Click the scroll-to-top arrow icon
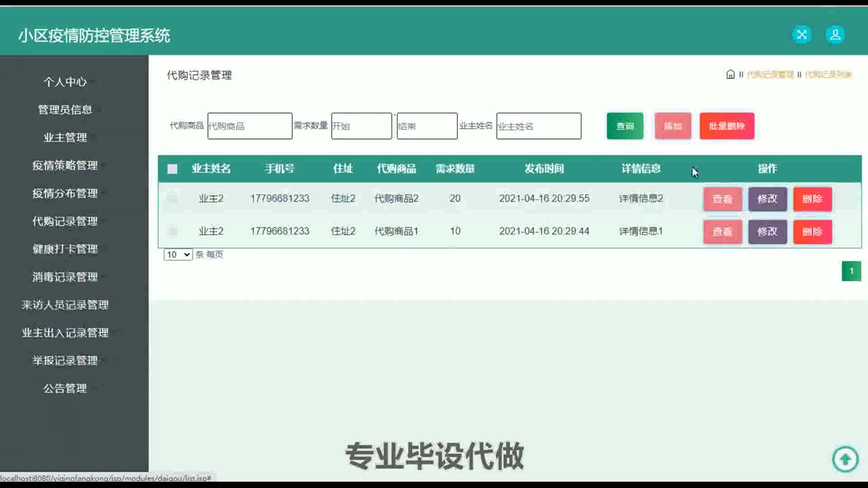 (x=845, y=459)
